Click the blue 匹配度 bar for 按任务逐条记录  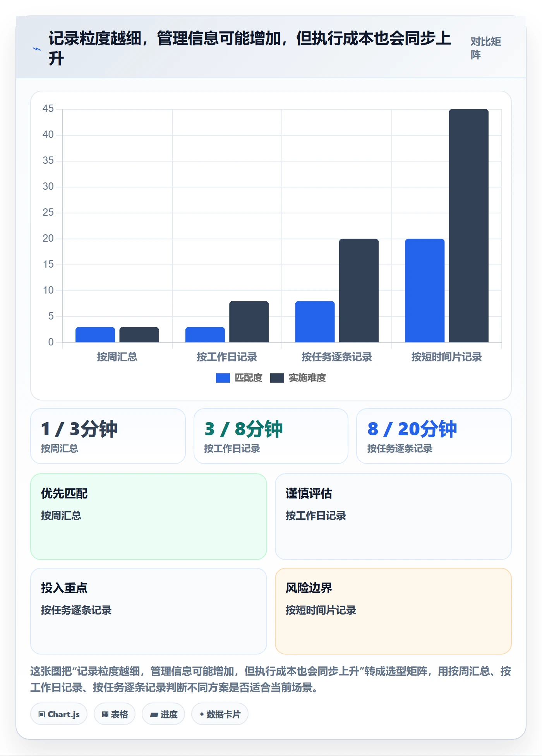coord(315,322)
